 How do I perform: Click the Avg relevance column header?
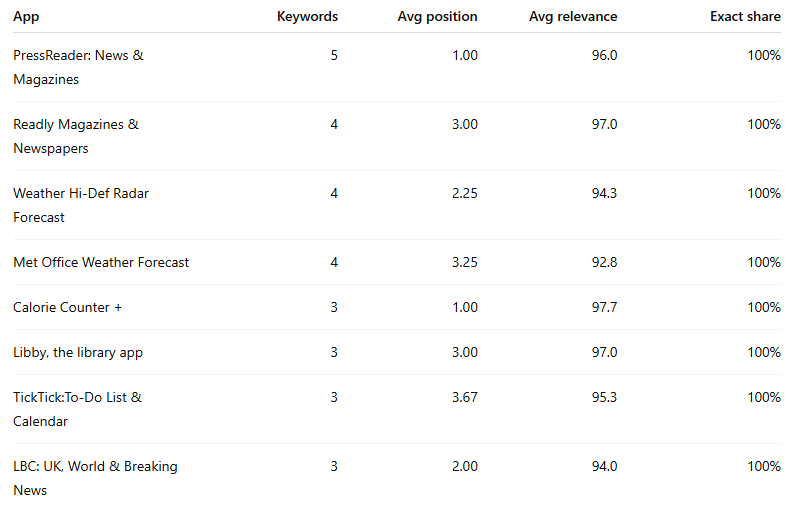coord(573,16)
